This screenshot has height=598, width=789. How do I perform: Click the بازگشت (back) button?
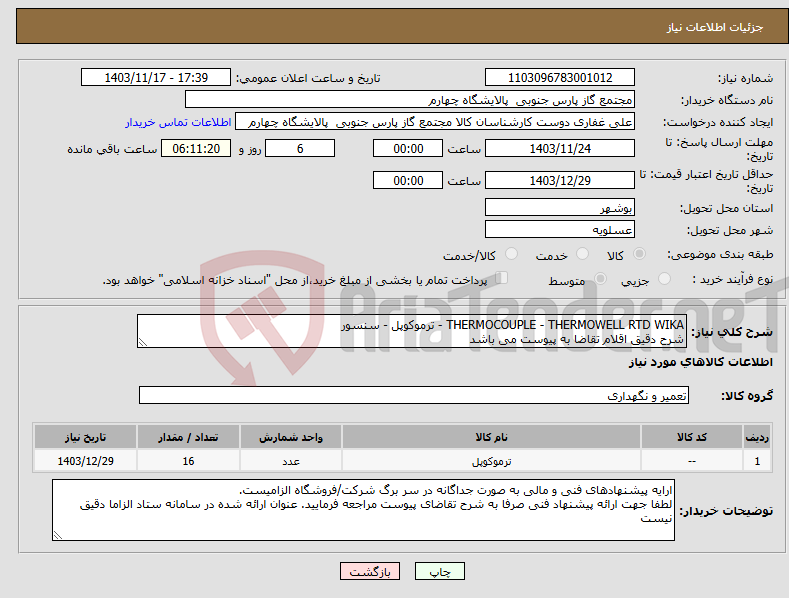[370, 571]
